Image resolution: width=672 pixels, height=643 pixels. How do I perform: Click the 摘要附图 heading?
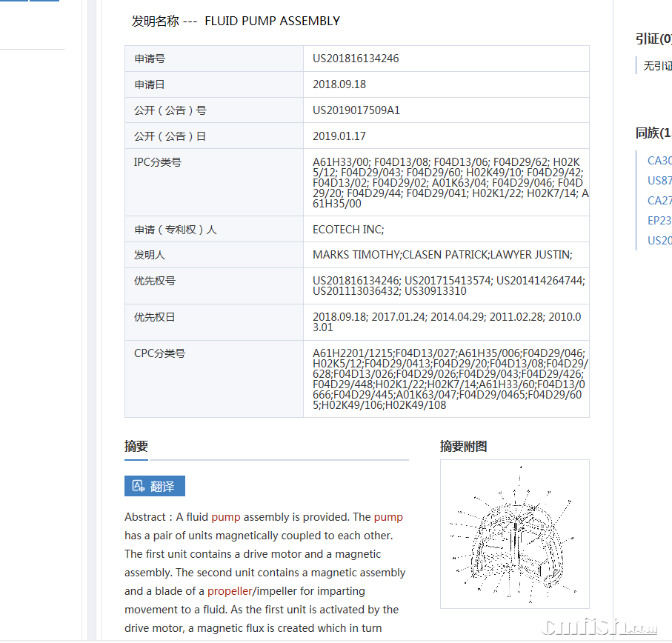pyautogui.click(x=463, y=447)
